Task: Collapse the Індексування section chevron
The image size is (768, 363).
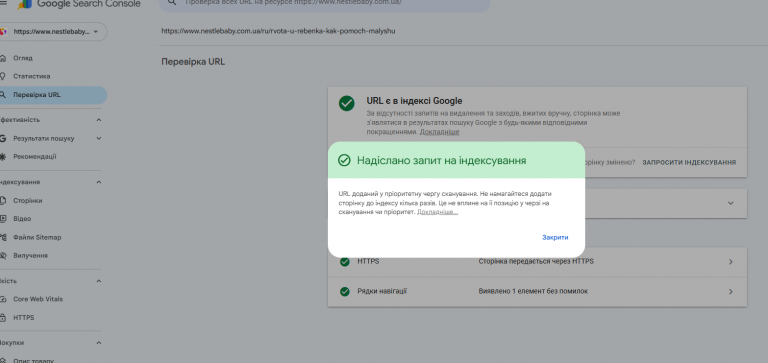Action: coord(98,182)
